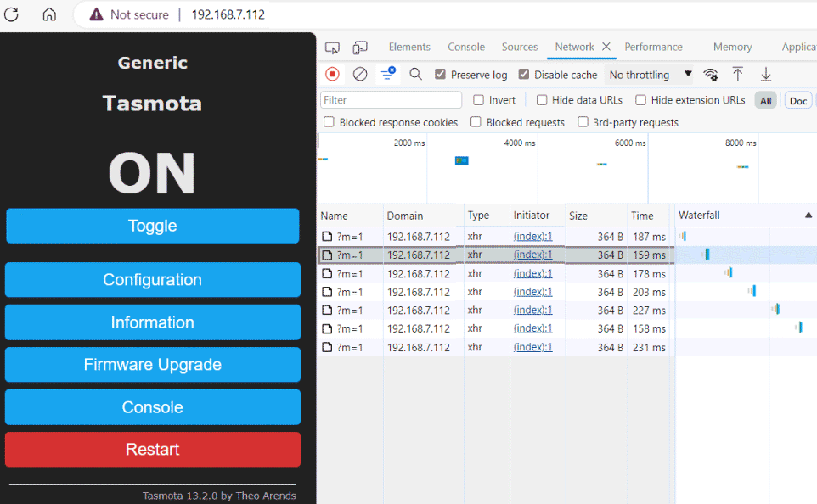The width and height of the screenshot is (817, 504).
Task: Clear the network log
Action: point(360,75)
